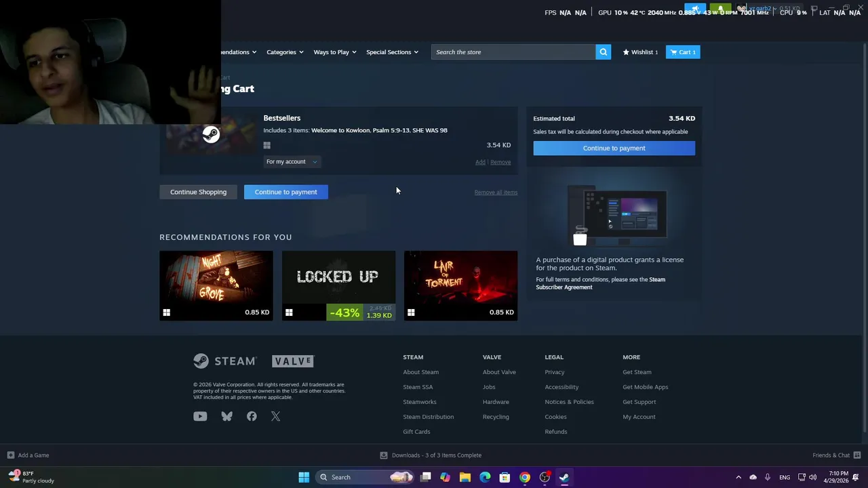Click the Bestsellers bundle title

(x=281, y=118)
